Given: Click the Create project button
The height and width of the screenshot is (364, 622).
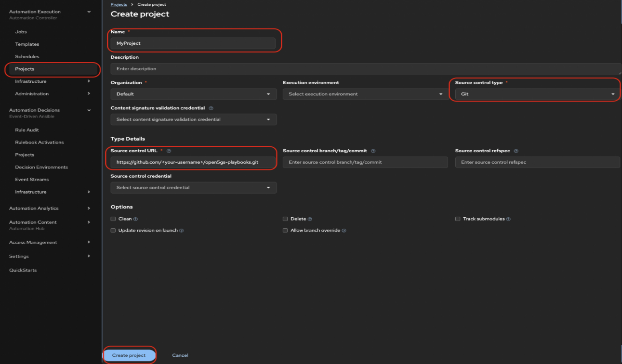Looking at the screenshot, I should tap(129, 355).
